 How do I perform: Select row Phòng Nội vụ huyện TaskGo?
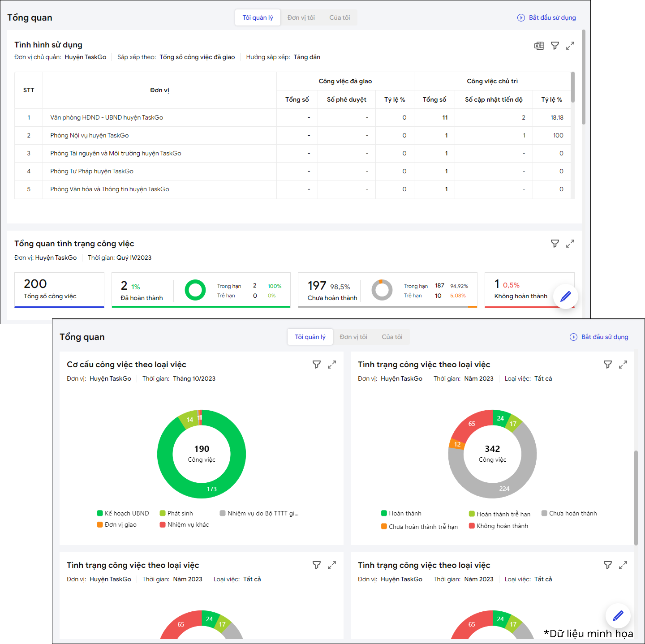[293, 135]
